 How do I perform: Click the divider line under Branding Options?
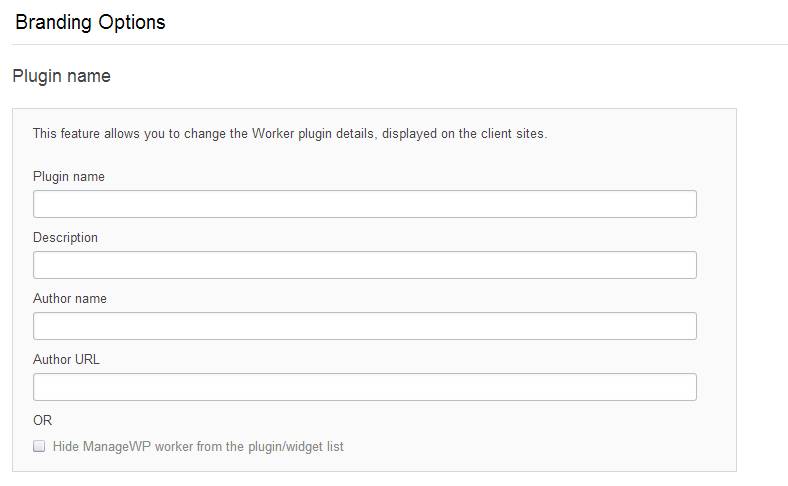[400, 44]
